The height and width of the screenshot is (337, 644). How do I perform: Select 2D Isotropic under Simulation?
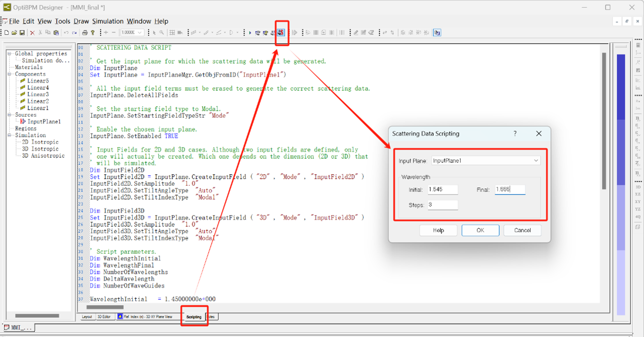point(40,142)
